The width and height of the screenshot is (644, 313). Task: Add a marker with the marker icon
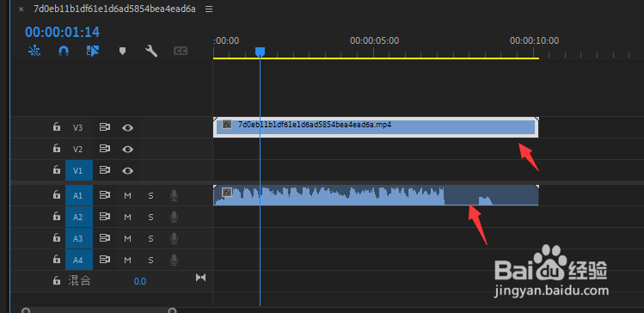point(122,51)
